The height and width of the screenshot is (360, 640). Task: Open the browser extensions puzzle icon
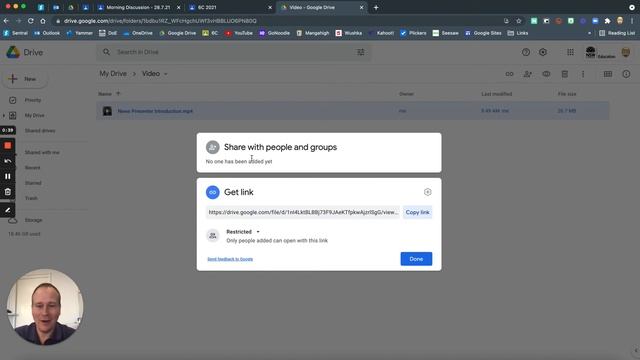point(607,21)
